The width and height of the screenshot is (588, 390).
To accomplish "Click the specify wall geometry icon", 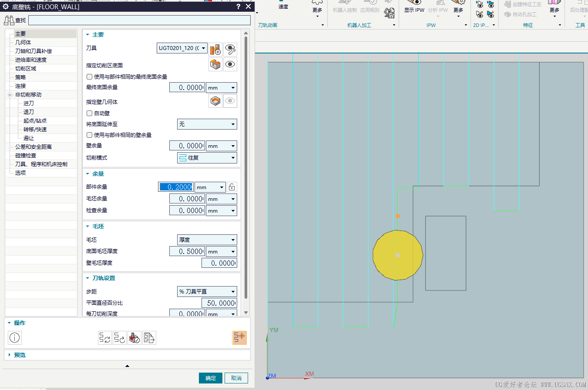I will [215, 101].
